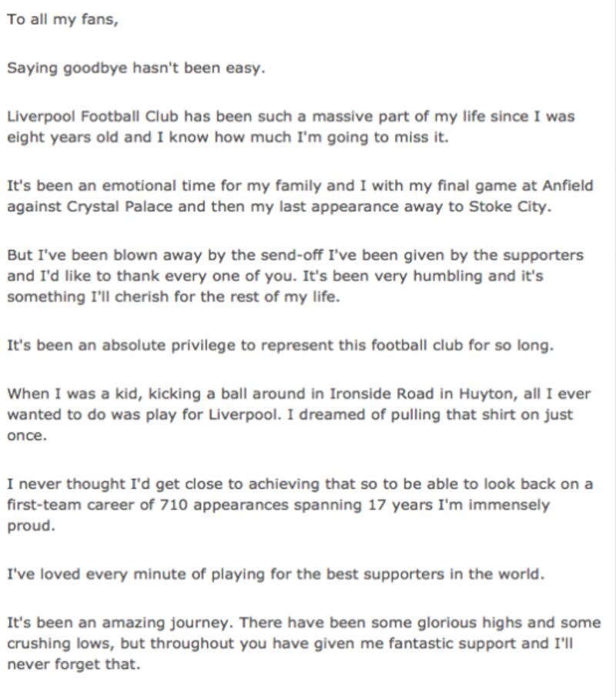This screenshot has width=616, height=697.
Task: Click the single-word line "proud."
Action: tap(31, 526)
